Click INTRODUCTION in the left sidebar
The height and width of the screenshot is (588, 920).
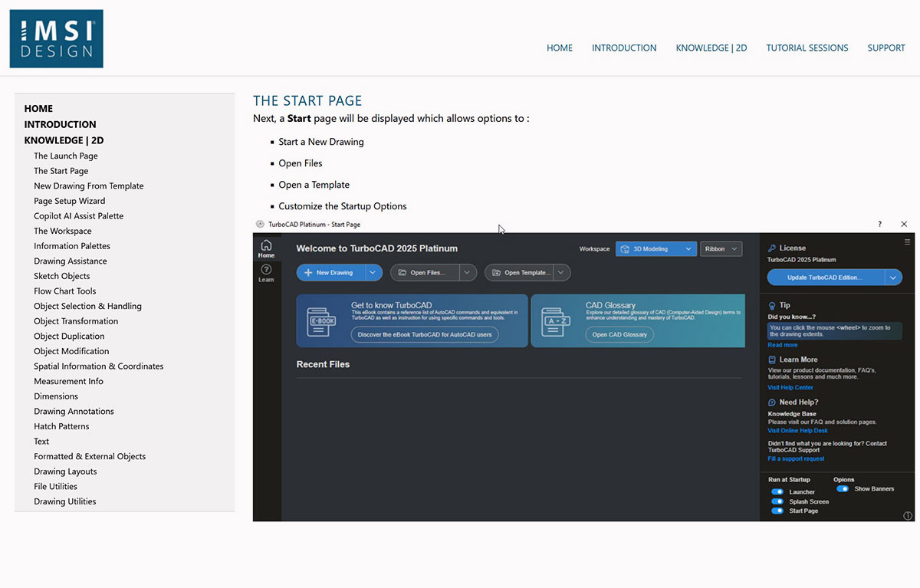[x=60, y=124]
